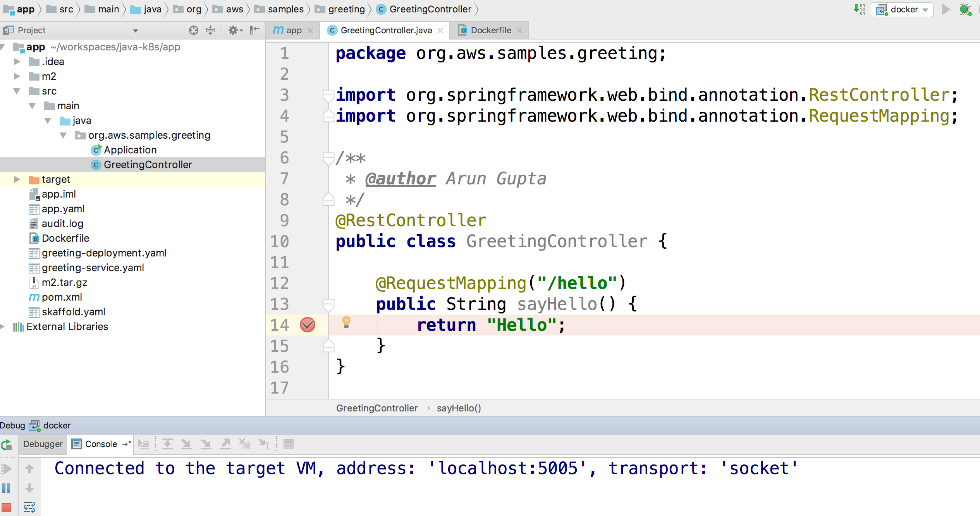Hide the Project tool window
The image size is (980, 516).
[x=254, y=30]
